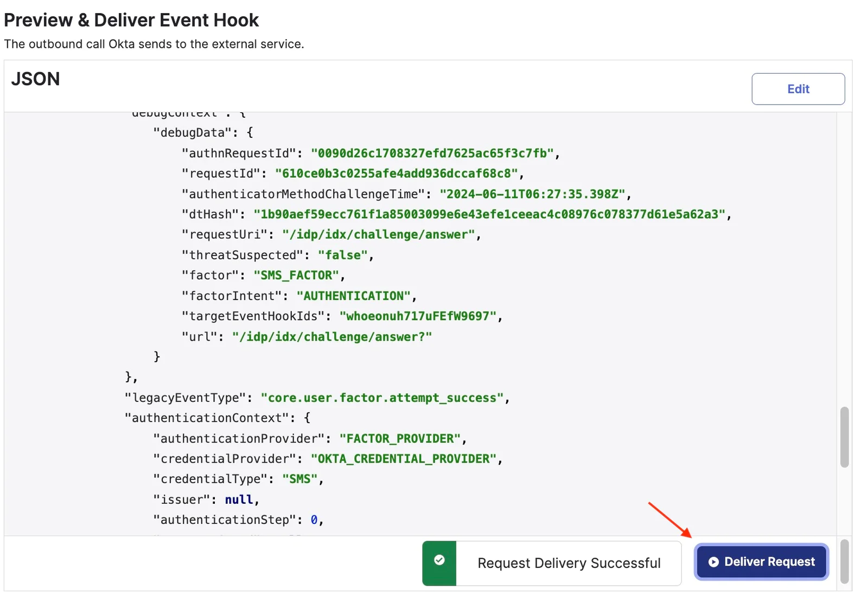This screenshot has width=868, height=615.
Task: Click the issuer null value
Action: click(239, 499)
